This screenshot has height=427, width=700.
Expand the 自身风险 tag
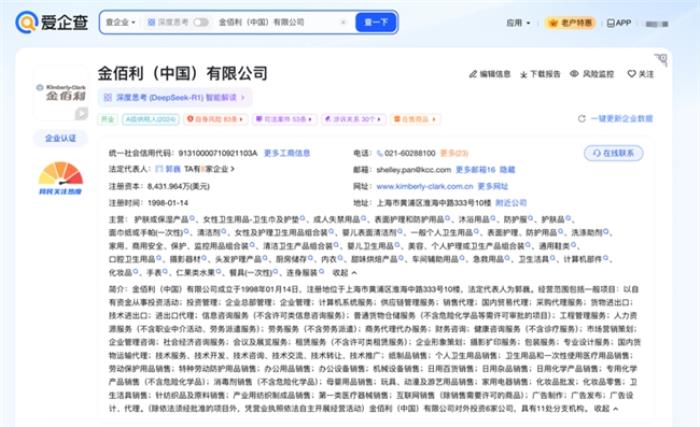click(215, 119)
